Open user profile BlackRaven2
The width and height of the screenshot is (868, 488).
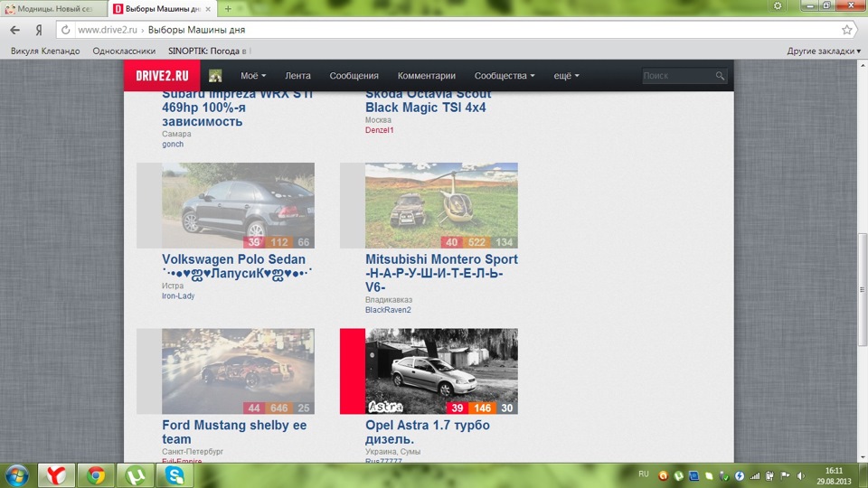click(388, 310)
